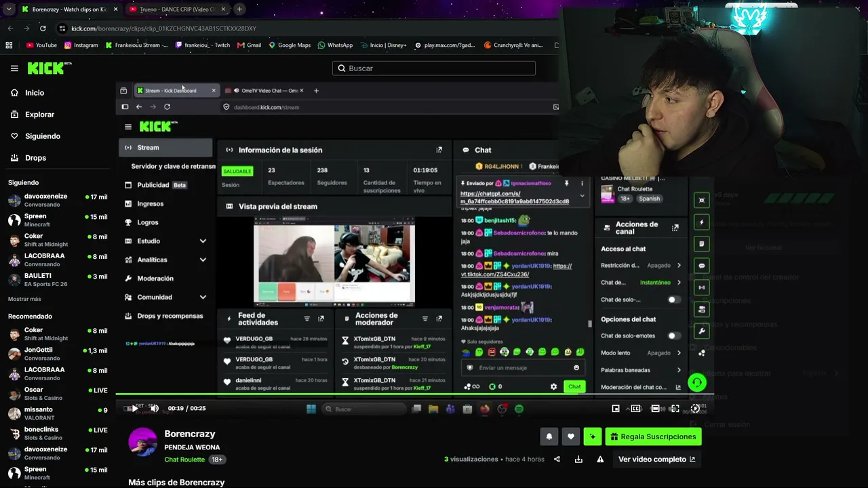Select the Stream item in dashboard sidebar

click(165, 148)
